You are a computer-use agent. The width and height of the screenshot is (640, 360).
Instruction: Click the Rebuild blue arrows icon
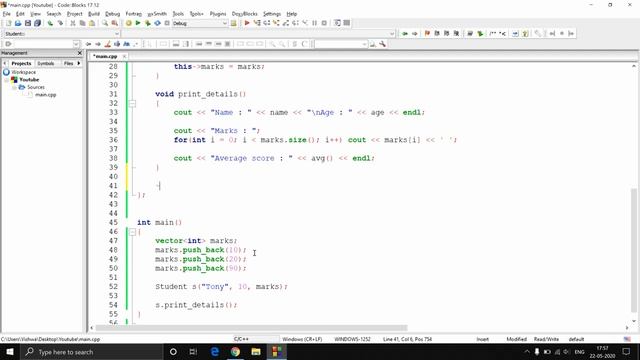tap(157, 23)
